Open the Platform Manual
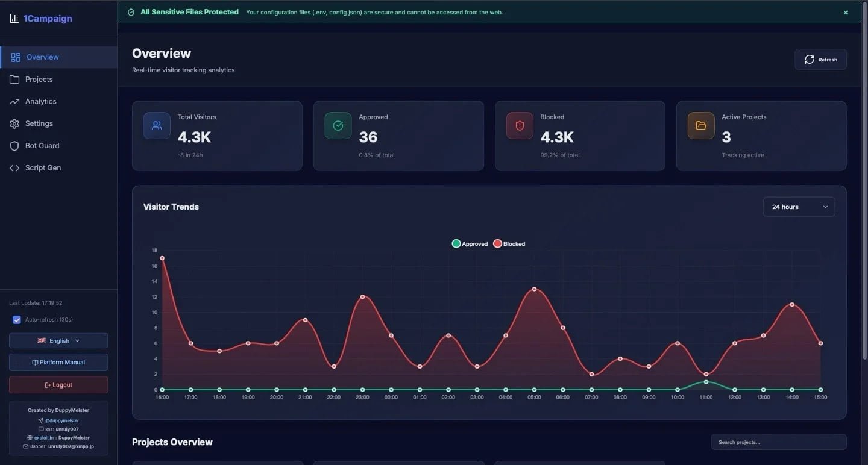This screenshot has height=465, width=868. click(58, 362)
